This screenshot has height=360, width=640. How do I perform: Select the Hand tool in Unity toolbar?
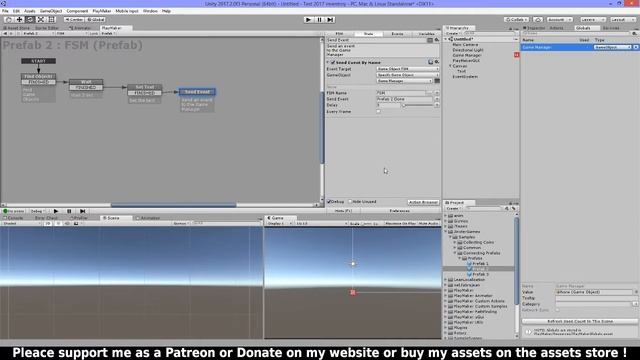(x=8, y=20)
